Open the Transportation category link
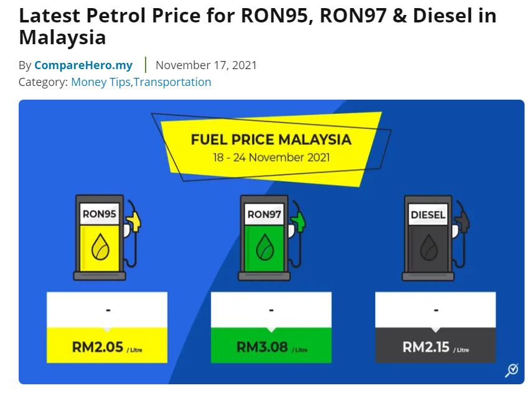 172,82
